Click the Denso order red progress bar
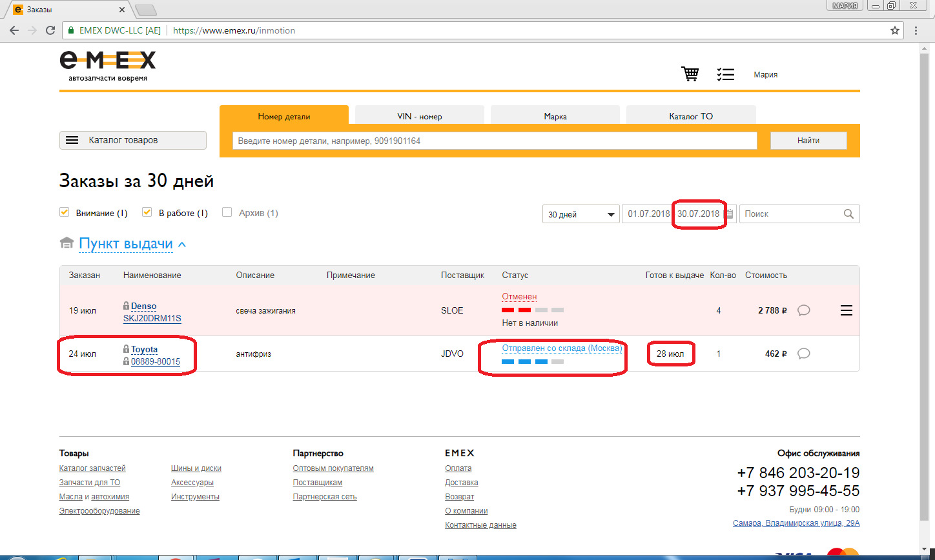 [533, 310]
